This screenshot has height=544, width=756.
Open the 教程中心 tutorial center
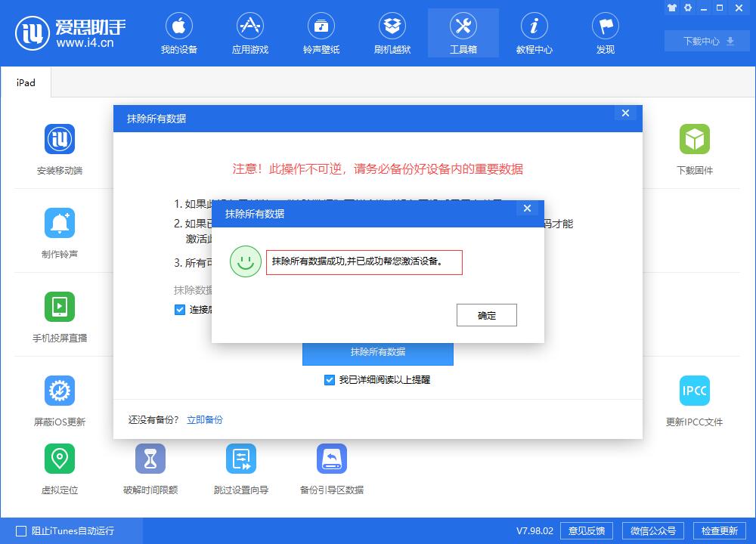point(534,32)
